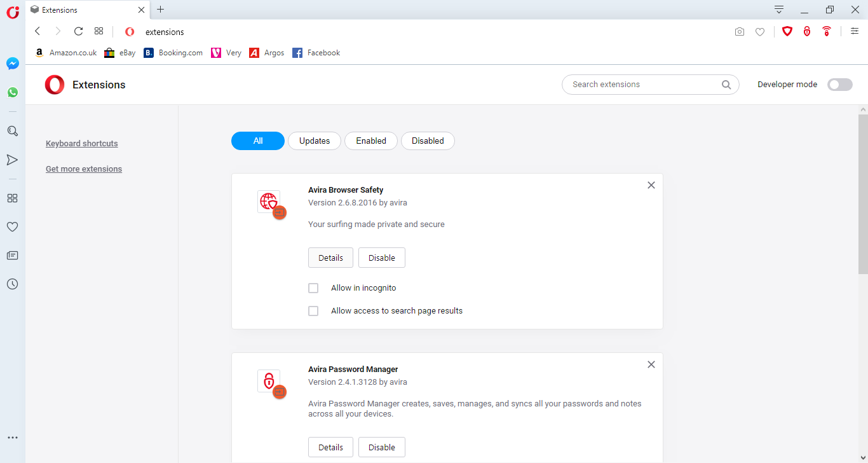The width and height of the screenshot is (868, 463).
Task: Disable the Avira Browser Safety extension
Action: coord(382,258)
